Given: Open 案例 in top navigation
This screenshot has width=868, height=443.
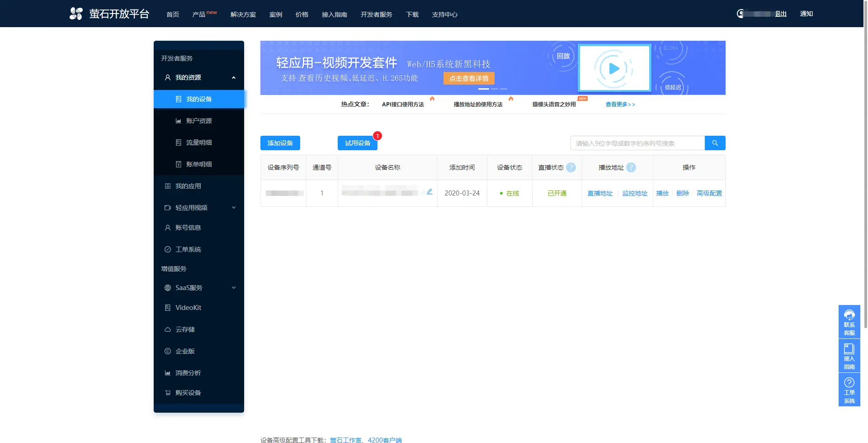Looking at the screenshot, I should pyautogui.click(x=276, y=14).
